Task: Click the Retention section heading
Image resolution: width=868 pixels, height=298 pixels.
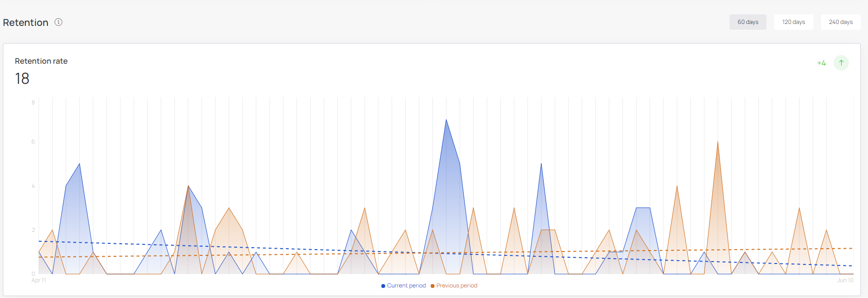Action: click(26, 23)
